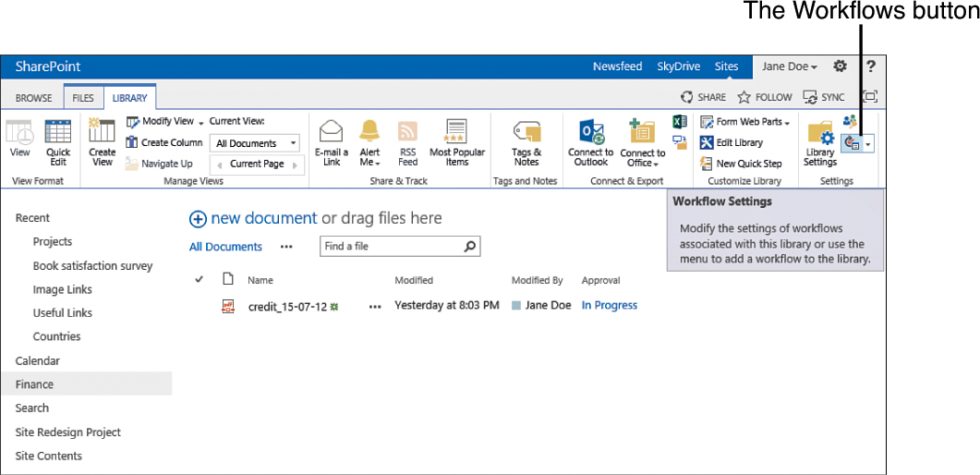Open the Jane Doe account menu
The width and height of the screenshot is (980, 475).
click(x=790, y=67)
